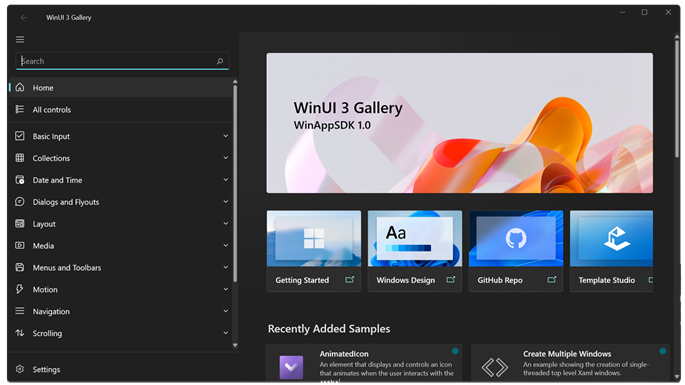685x385 pixels.
Task: Click the navigation pane scroll up arrow
Action: coord(235,82)
